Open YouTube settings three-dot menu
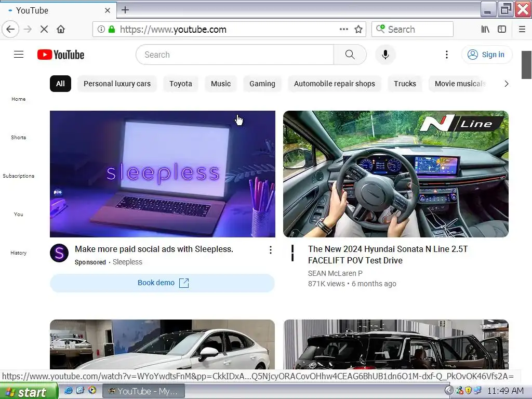The width and height of the screenshot is (532, 399). coord(446,54)
